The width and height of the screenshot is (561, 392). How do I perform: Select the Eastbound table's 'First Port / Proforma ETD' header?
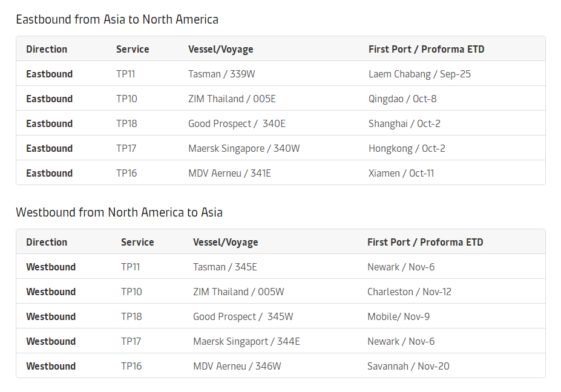tap(427, 50)
